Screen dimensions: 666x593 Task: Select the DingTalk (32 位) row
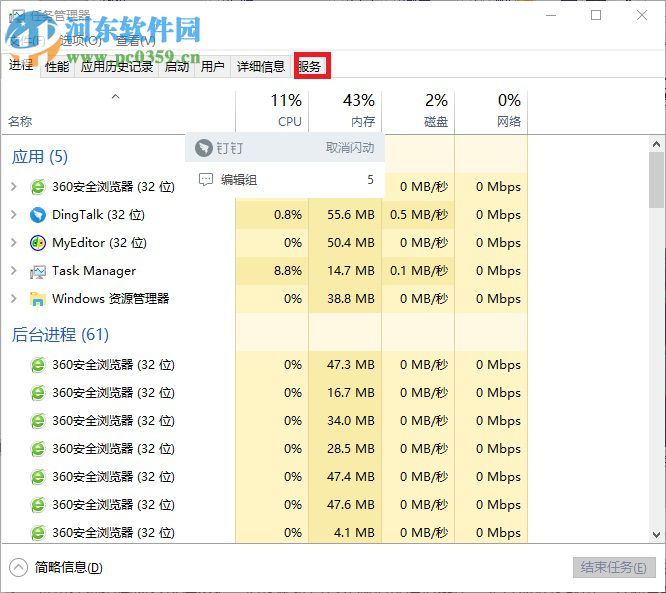[x=98, y=215]
